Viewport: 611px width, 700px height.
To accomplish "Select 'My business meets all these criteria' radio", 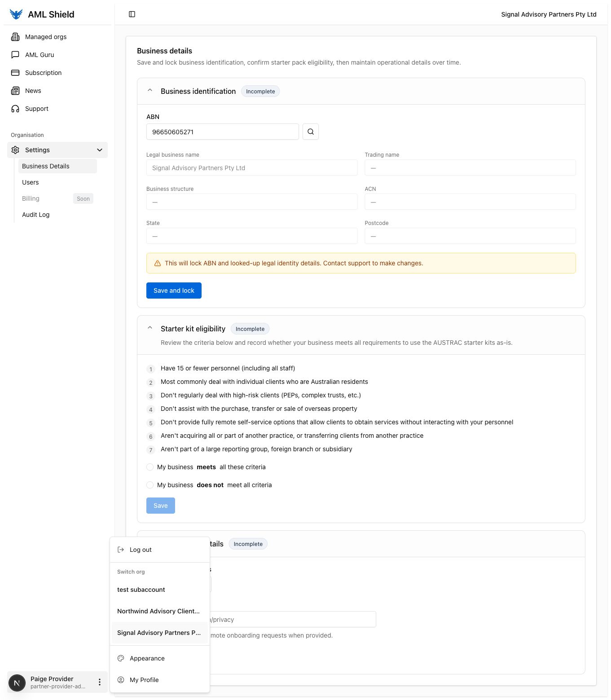I will 150,467.
